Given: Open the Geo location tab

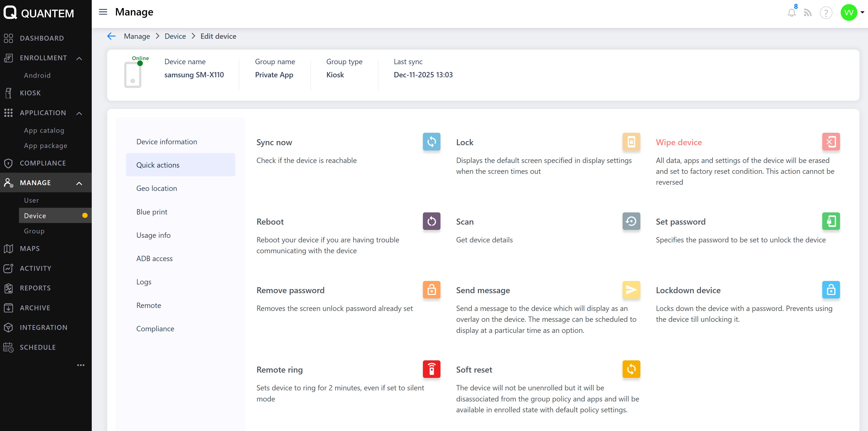Looking at the screenshot, I should pyautogui.click(x=156, y=188).
